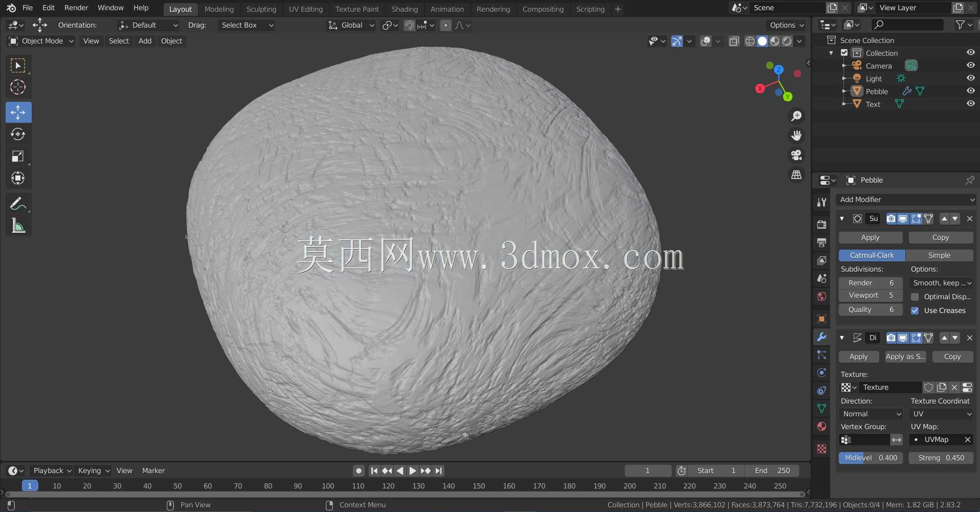Viewport: 980px width, 512px height.
Task: Open the Scene properties tab
Action: (821, 278)
